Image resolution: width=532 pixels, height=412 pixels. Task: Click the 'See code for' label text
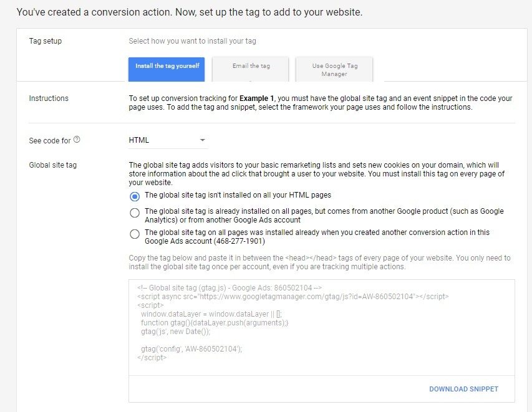pyautogui.click(x=50, y=140)
